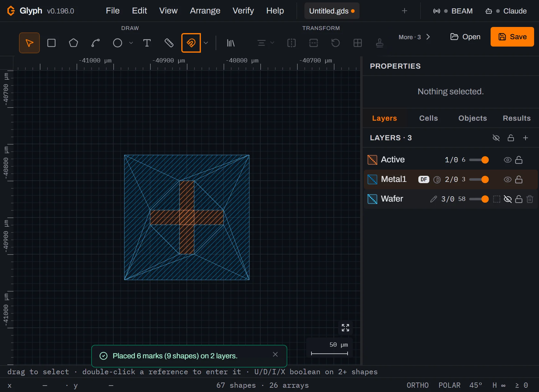Open the library tool icon

pos(231,43)
